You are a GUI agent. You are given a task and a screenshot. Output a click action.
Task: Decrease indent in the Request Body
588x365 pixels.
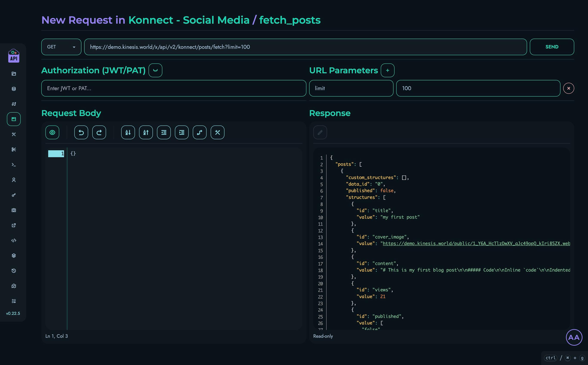pyautogui.click(x=164, y=132)
